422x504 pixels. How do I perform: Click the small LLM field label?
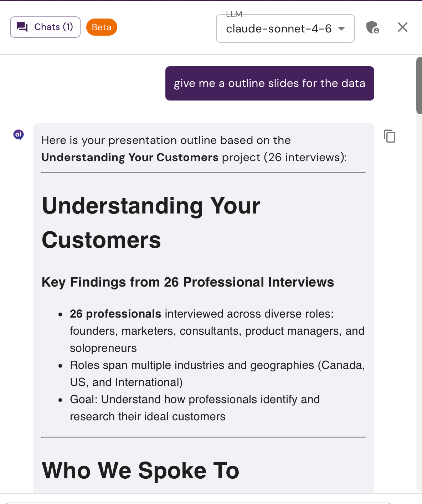234,14
